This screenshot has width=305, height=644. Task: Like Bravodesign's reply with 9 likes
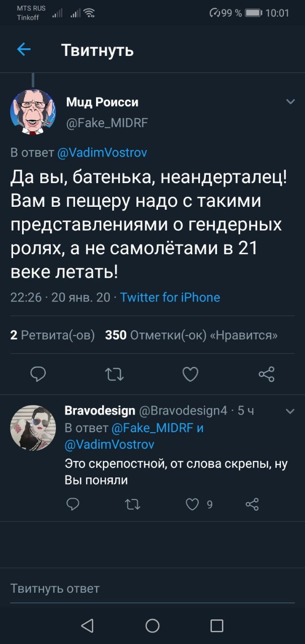coord(193,504)
